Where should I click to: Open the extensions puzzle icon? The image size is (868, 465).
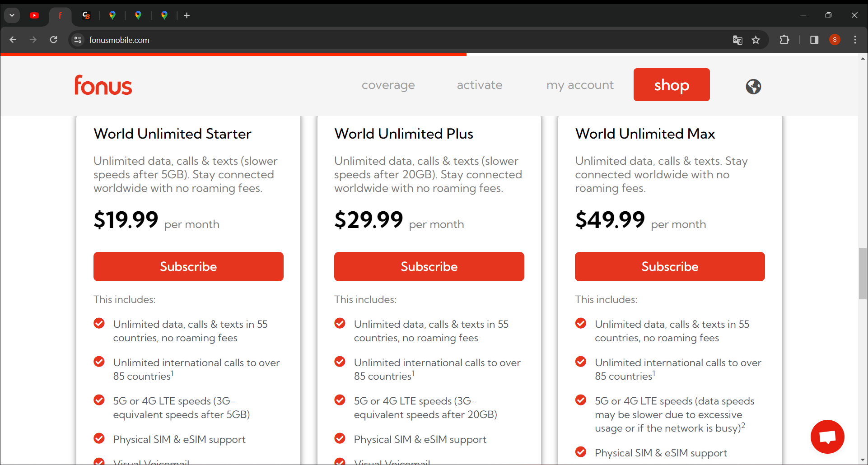[x=784, y=40]
